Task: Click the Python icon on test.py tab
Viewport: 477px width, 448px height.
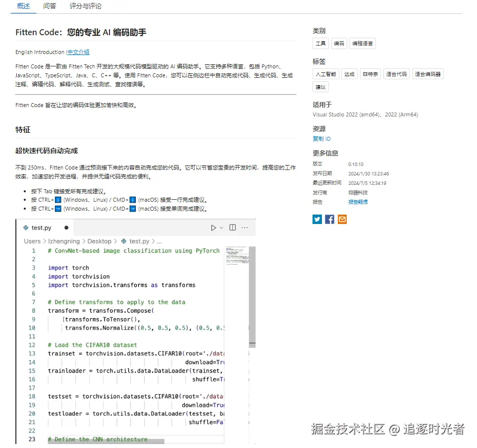Action: coord(26,227)
